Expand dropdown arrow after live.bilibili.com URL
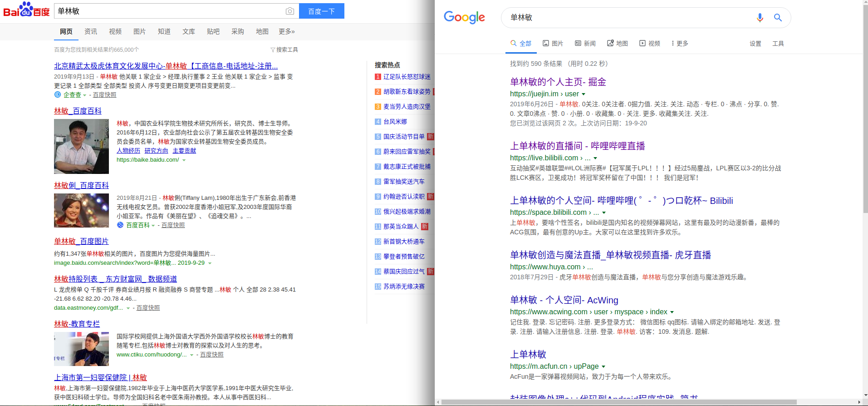 click(x=595, y=158)
